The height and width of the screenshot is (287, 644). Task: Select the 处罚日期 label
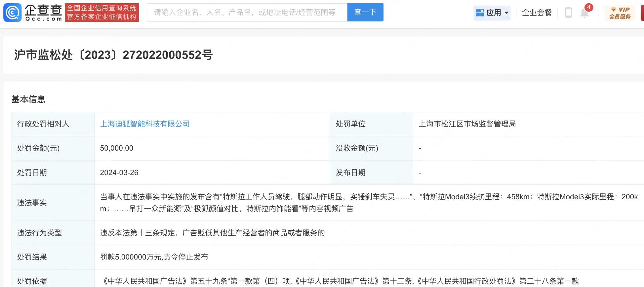[32, 172]
